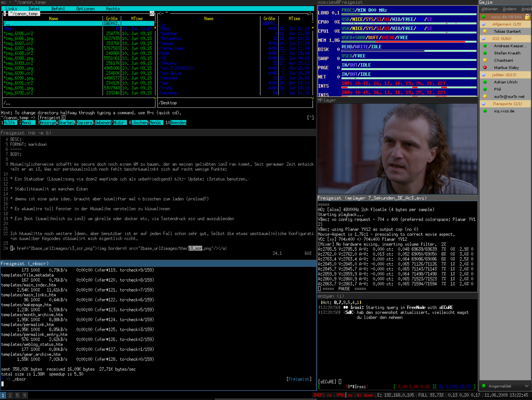This screenshot has height=400, width=532.
Task: Click Chaotsani's away clock icon
Action: click(485, 60)
